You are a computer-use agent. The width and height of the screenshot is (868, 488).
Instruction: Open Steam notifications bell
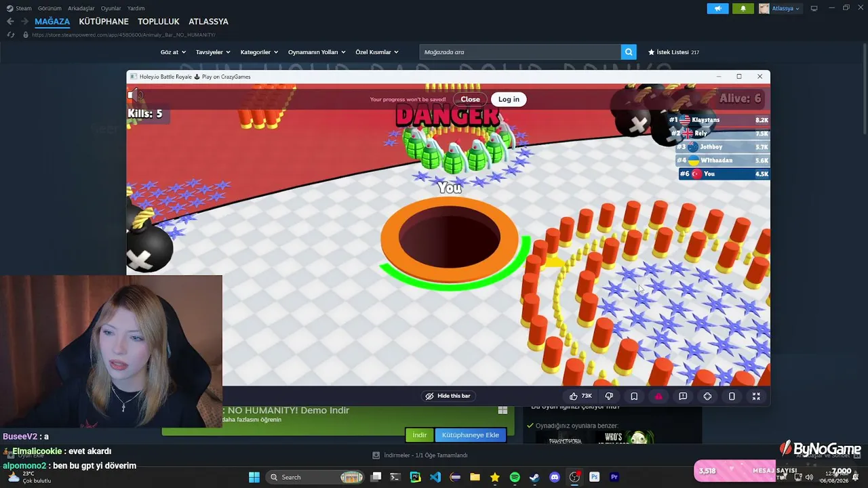pos(743,8)
